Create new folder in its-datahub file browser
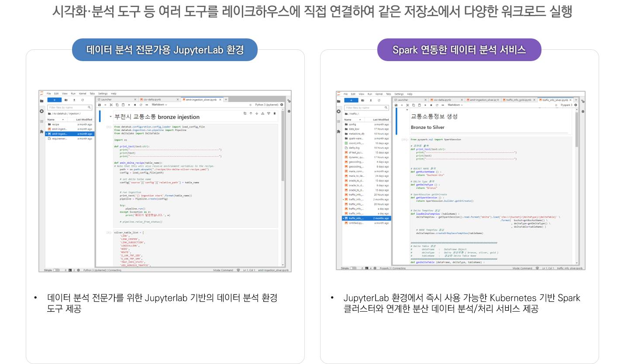The height and width of the screenshot is (364, 624). coord(66,100)
